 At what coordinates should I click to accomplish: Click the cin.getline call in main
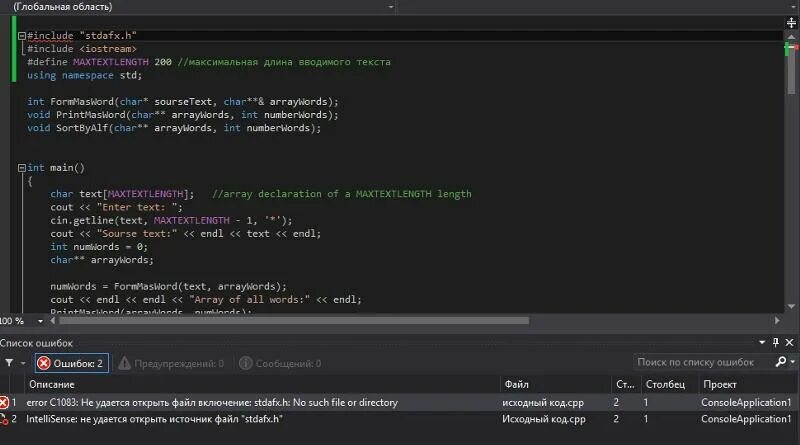tap(171, 220)
